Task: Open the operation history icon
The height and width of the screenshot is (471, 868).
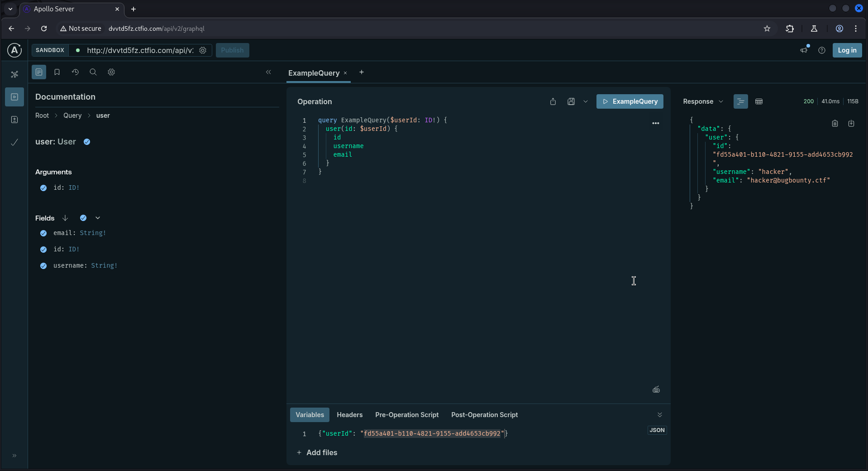Action: click(x=75, y=72)
